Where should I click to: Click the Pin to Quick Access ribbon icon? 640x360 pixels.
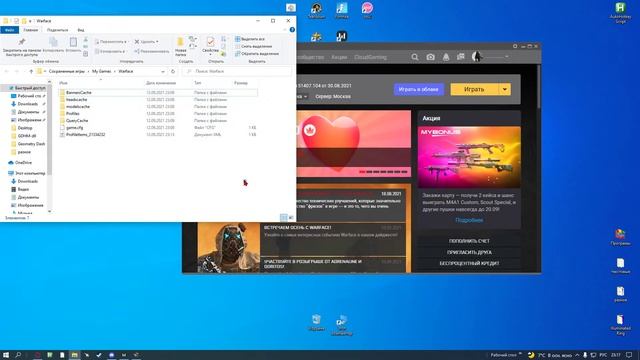pos(22,42)
